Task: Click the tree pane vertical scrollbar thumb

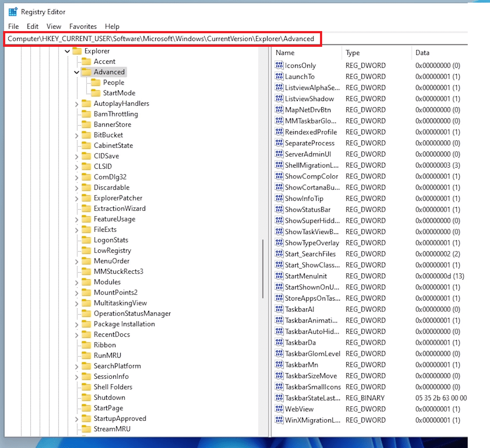Action: (263, 269)
